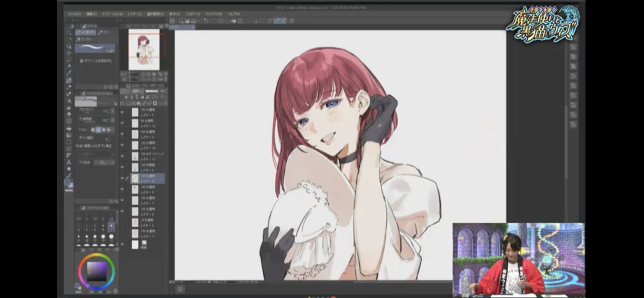Select the Airbrush tool
This screenshot has width=644, height=298.
pos(69,101)
